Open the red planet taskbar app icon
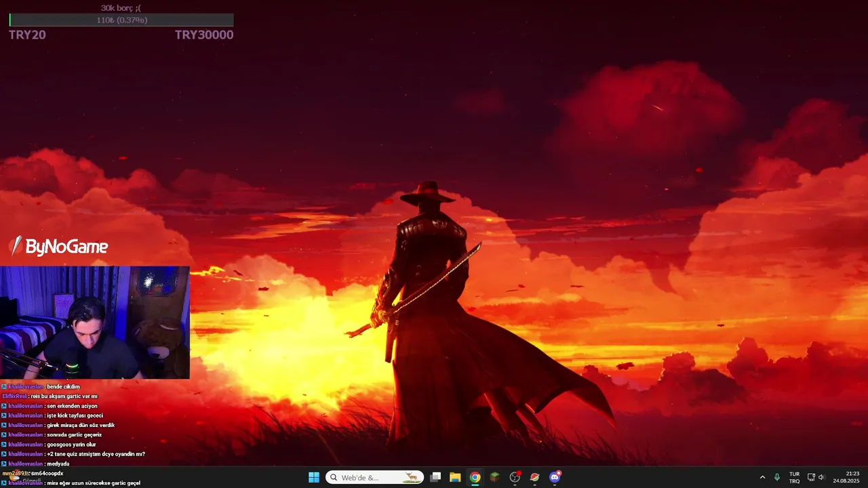The image size is (868, 488). coord(534,477)
